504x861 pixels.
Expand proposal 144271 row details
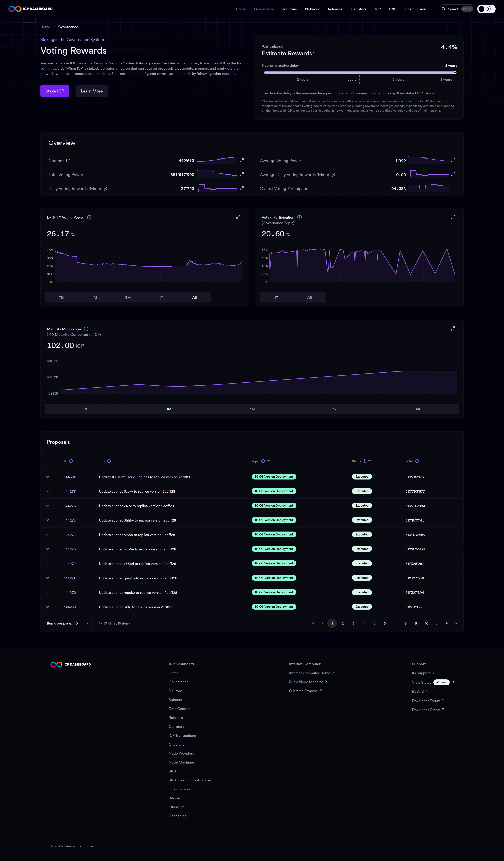[x=48, y=578]
